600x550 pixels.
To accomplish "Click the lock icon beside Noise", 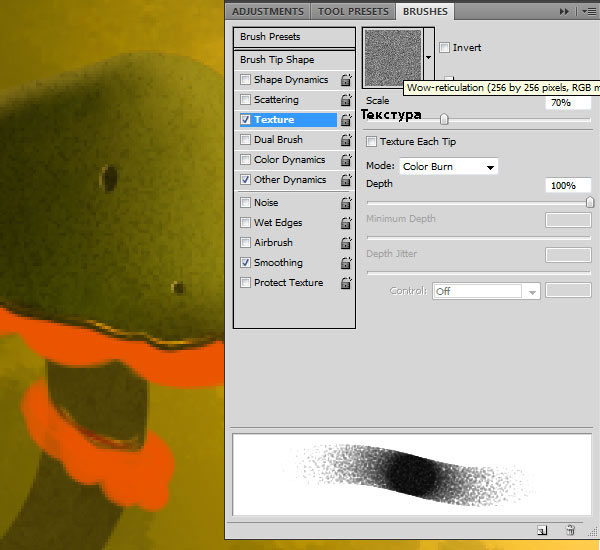I will click(x=346, y=203).
